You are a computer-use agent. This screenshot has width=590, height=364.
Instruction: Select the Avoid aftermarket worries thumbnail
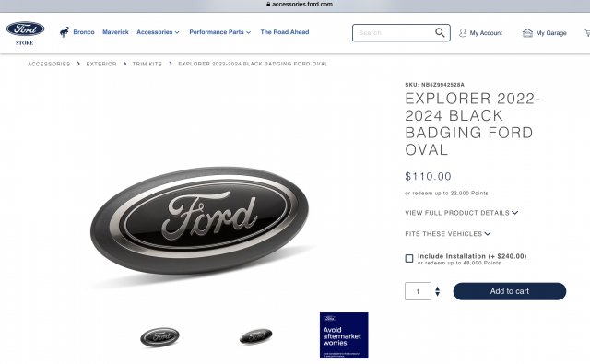[344, 335]
